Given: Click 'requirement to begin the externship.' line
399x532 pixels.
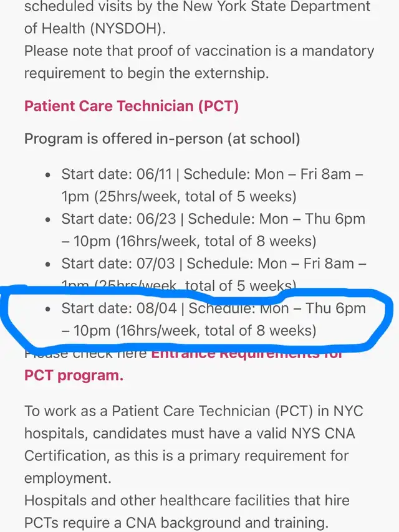Looking at the screenshot, I should click(147, 74).
